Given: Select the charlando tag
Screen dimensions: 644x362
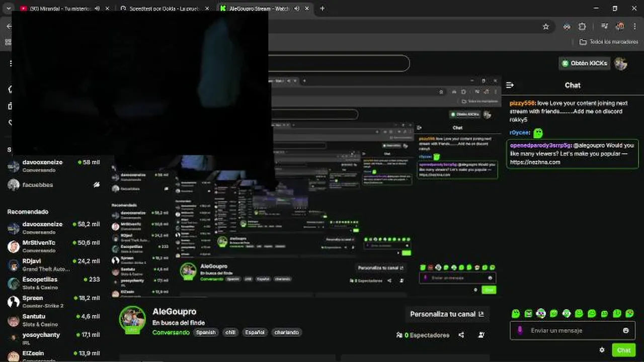Looking at the screenshot, I should click(286, 332).
